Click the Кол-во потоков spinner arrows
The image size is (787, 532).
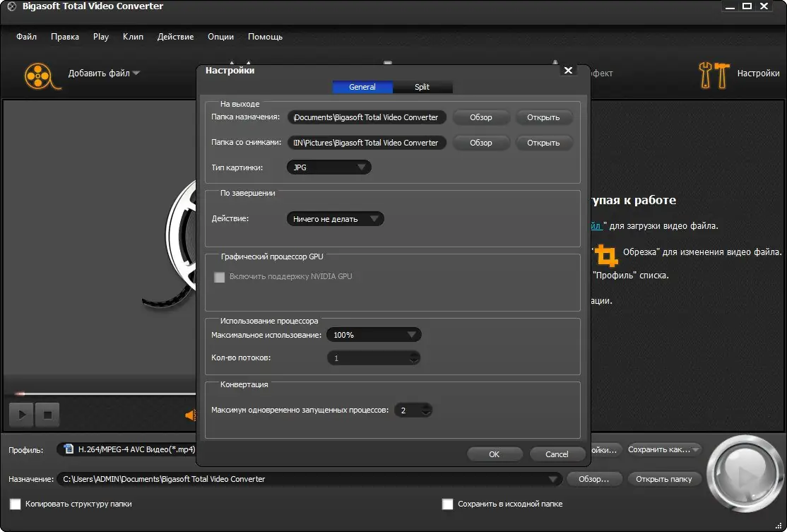point(414,357)
